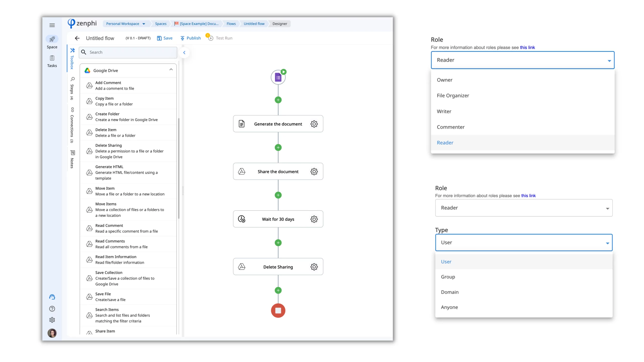Select the purple Google Docs trigger node
The height and width of the screenshot is (362, 644).
coord(278,77)
